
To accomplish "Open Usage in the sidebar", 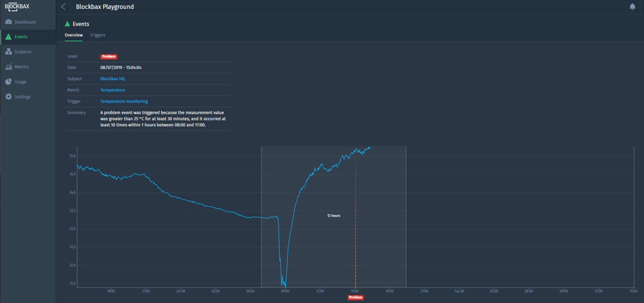I will (20, 82).
